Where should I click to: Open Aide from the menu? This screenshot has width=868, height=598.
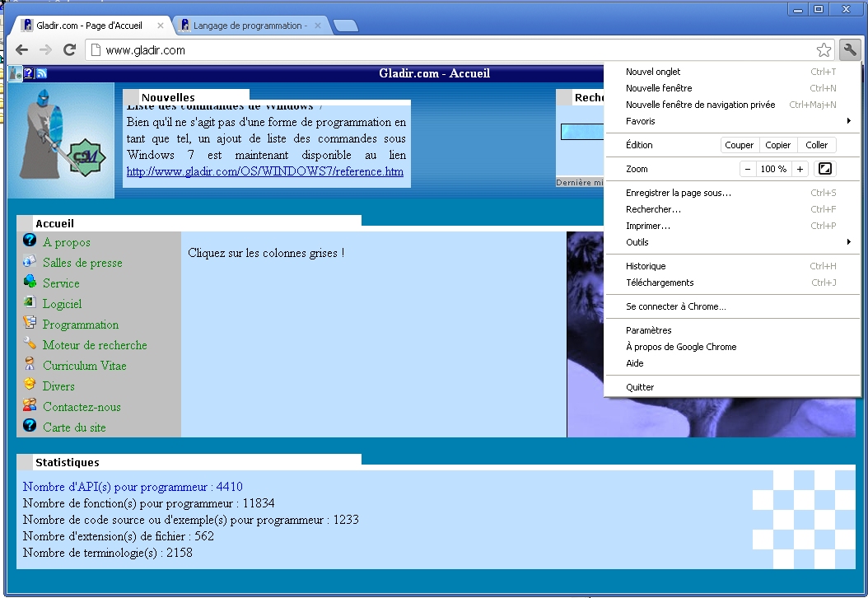click(732, 363)
